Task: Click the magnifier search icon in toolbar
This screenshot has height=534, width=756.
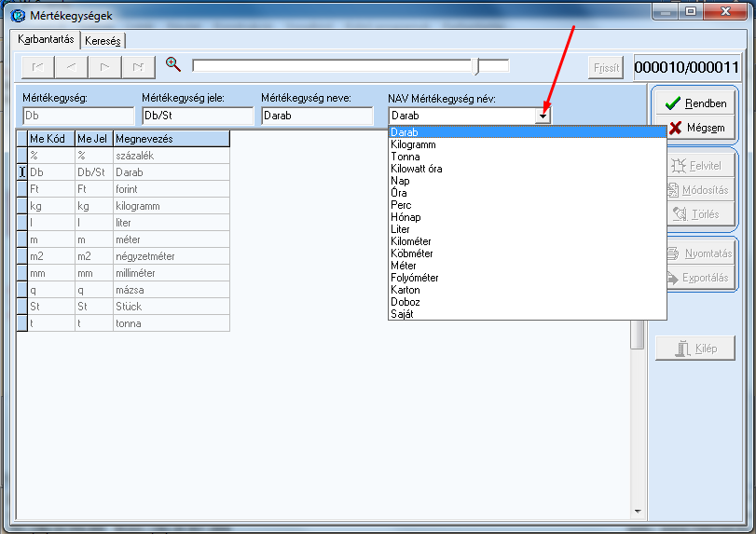Action: pyautogui.click(x=172, y=64)
